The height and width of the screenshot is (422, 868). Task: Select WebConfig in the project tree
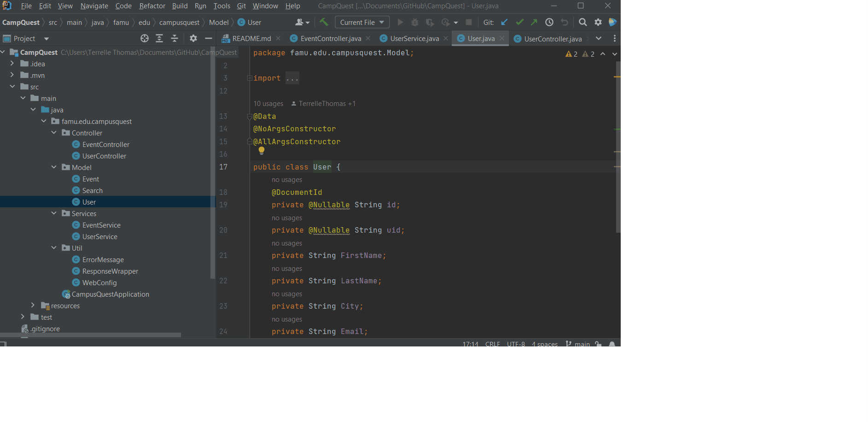click(99, 282)
